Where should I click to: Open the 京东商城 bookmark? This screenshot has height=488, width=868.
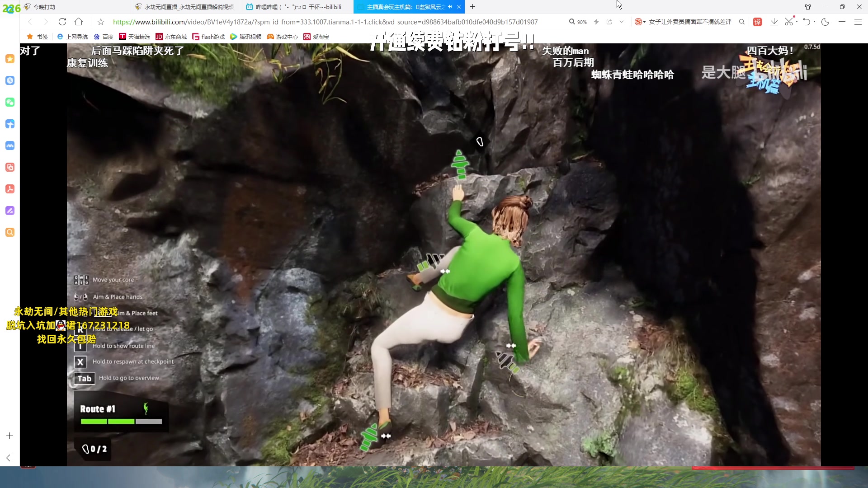[171, 37]
